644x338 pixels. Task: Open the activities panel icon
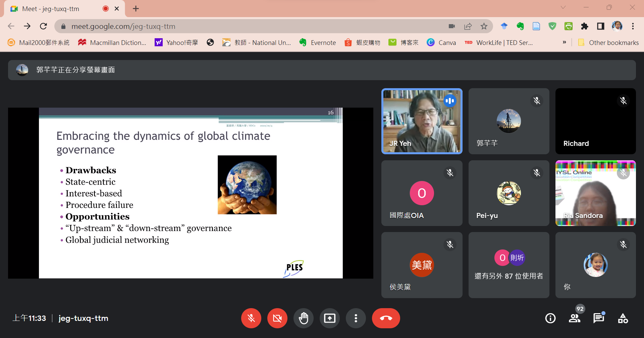point(623,318)
